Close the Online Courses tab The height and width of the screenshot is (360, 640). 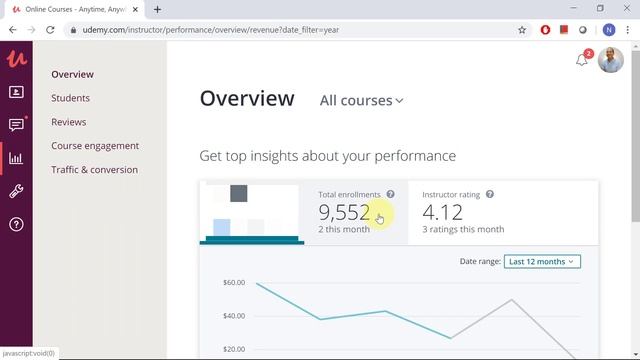pos(136,9)
